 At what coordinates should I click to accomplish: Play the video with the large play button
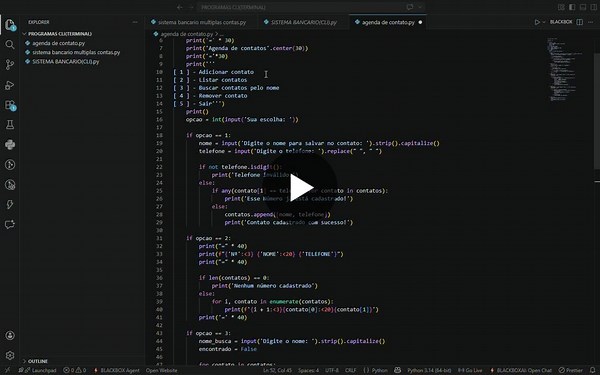[301, 187]
